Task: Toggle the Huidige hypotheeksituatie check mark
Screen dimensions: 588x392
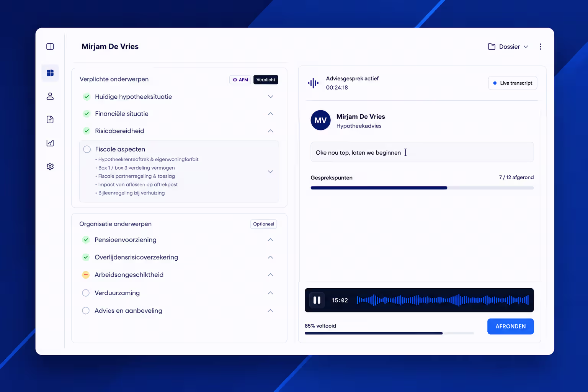Action: 87,96
